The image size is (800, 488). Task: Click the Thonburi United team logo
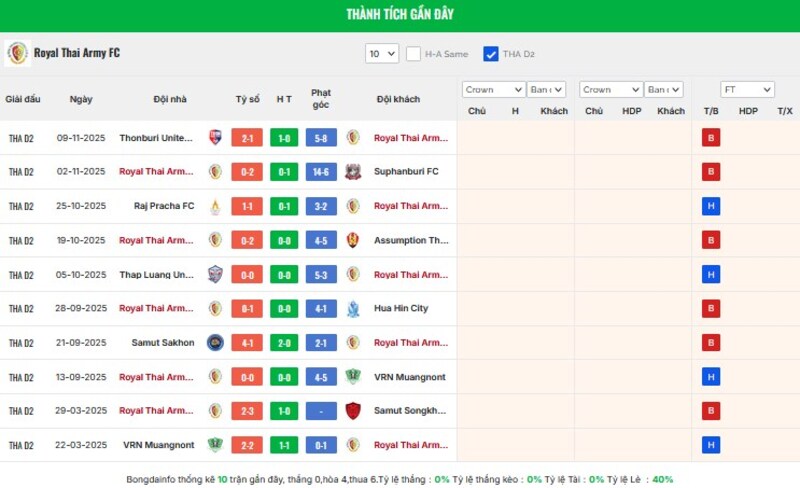pos(215,138)
